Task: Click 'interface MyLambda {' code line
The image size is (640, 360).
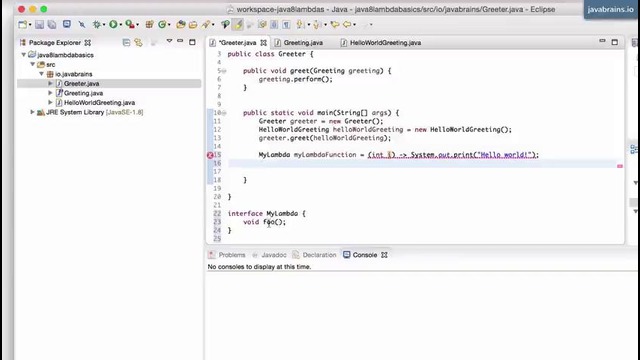Action: [x=267, y=213]
